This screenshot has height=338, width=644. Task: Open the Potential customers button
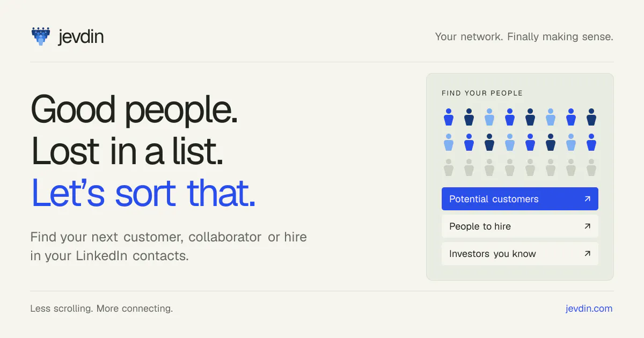519,199
